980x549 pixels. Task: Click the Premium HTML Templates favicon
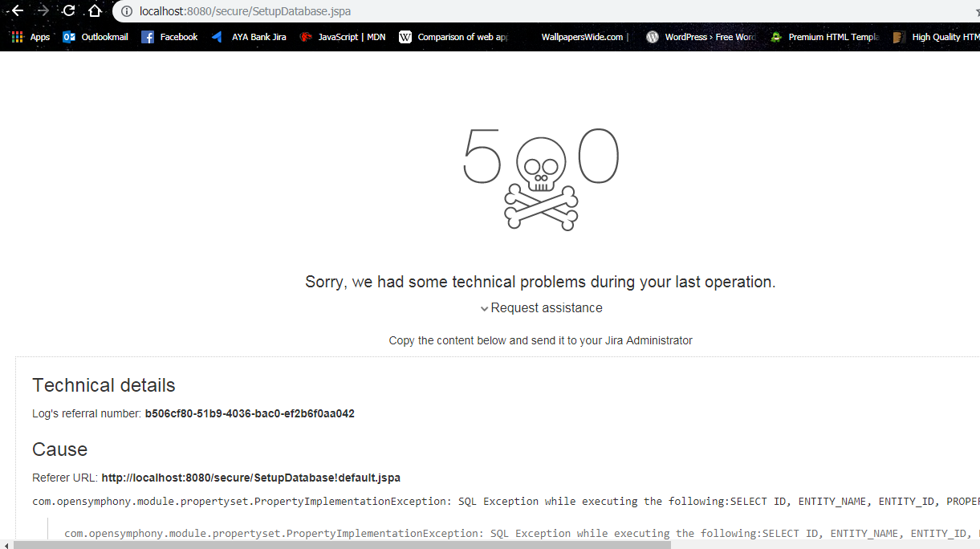point(776,37)
